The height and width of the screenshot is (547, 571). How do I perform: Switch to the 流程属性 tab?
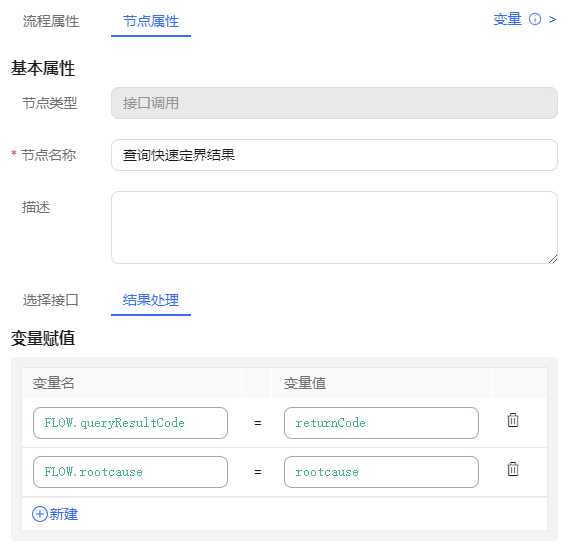(x=51, y=21)
